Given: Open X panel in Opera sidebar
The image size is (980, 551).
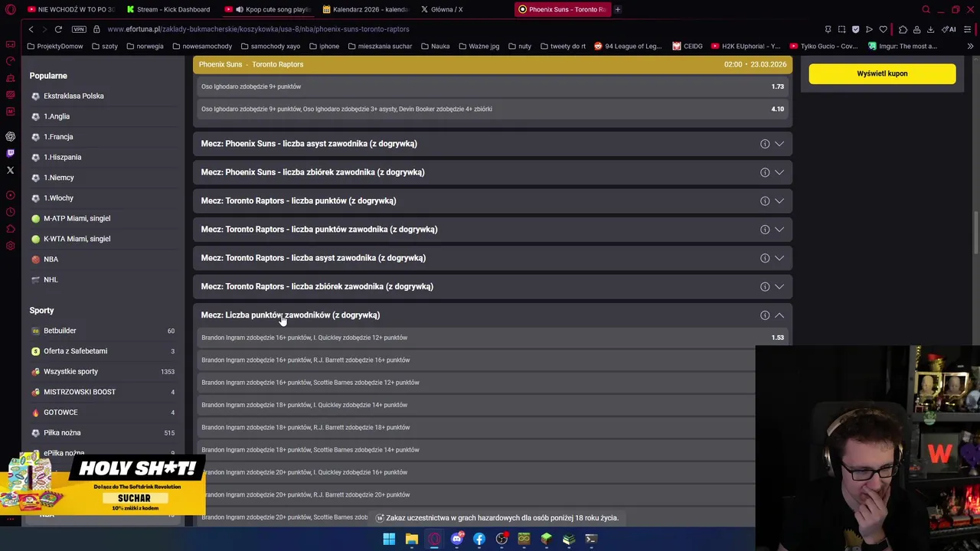Looking at the screenshot, I should 11,170.
